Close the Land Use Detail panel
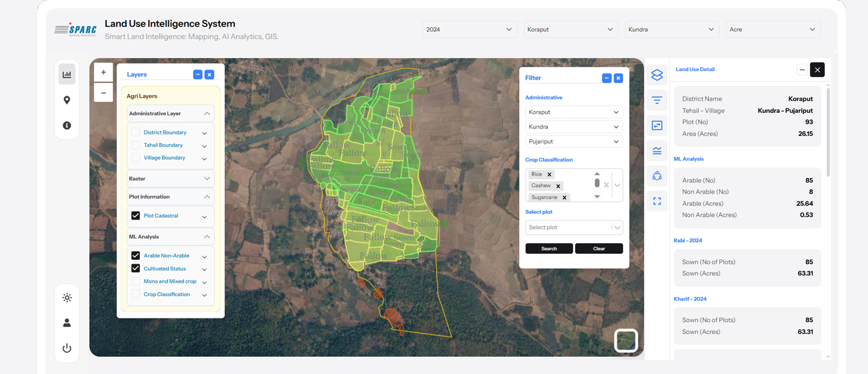Screen dimensions: 868x374 point(817,70)
